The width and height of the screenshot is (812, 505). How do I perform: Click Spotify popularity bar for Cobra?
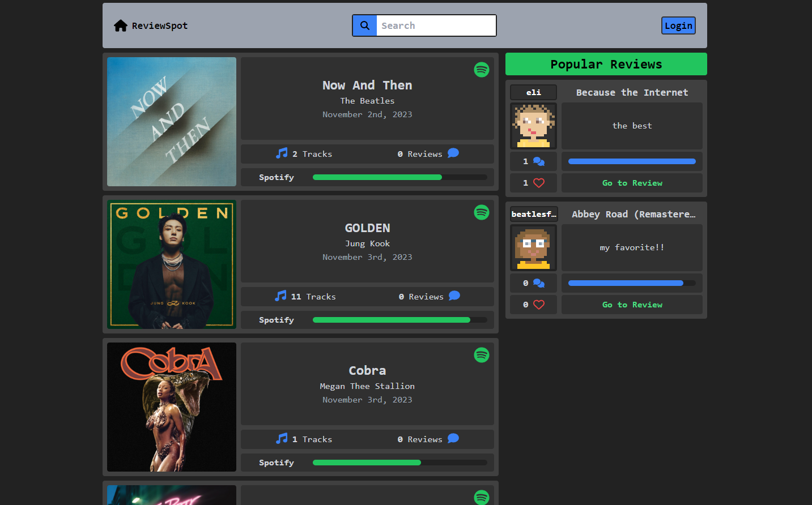click(400, 463)
